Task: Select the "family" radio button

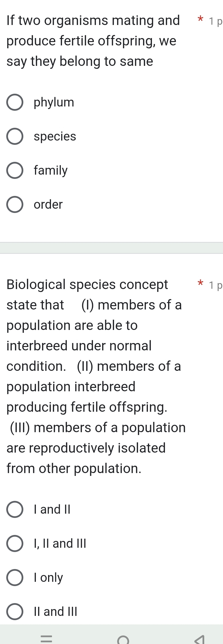Action: click(x=15, y=171)
